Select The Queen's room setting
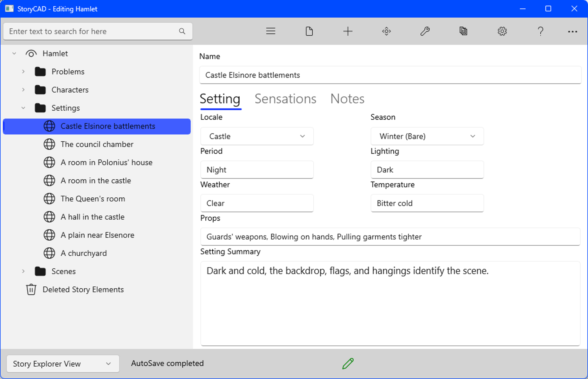588x379 pixels. pyautogui.click(x=93, y=199)
